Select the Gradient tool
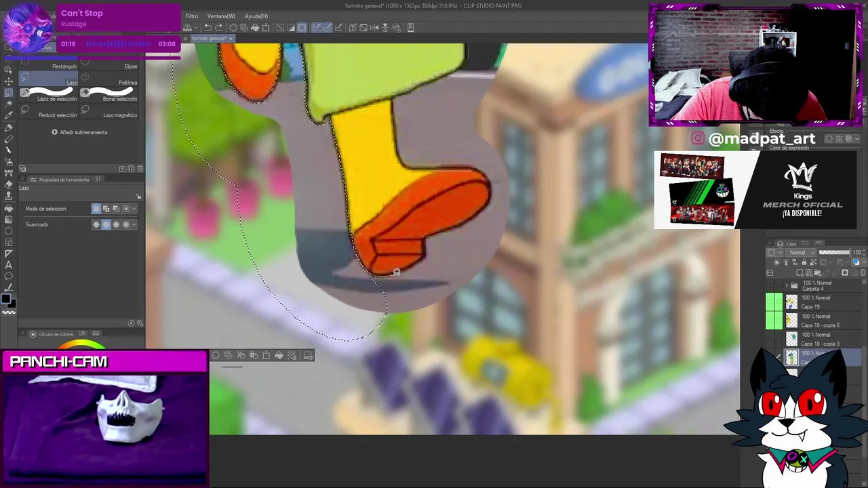The width and height of the screenshot is (868, 488). click(x=8, y=220)
